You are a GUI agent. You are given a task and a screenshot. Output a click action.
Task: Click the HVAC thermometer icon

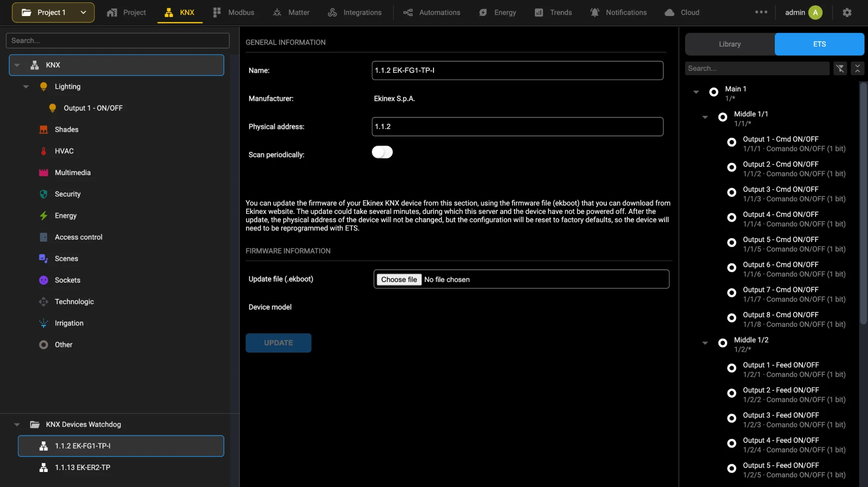pos(44,151)
